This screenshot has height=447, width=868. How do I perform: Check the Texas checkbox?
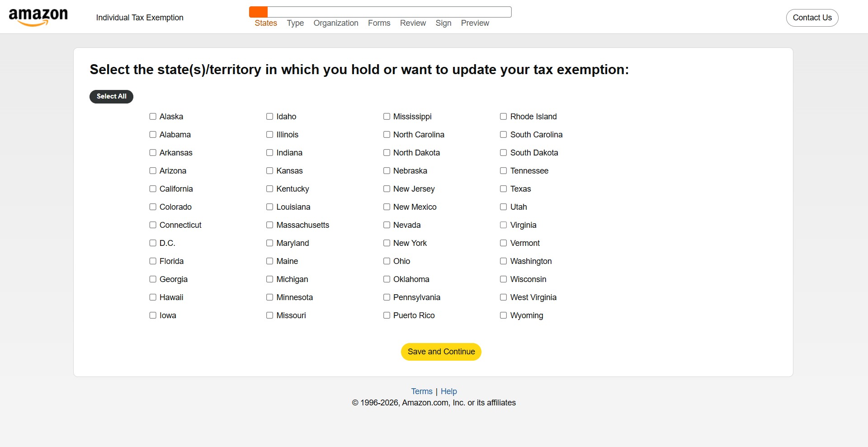pyautogui.click(x=503, y=188)
